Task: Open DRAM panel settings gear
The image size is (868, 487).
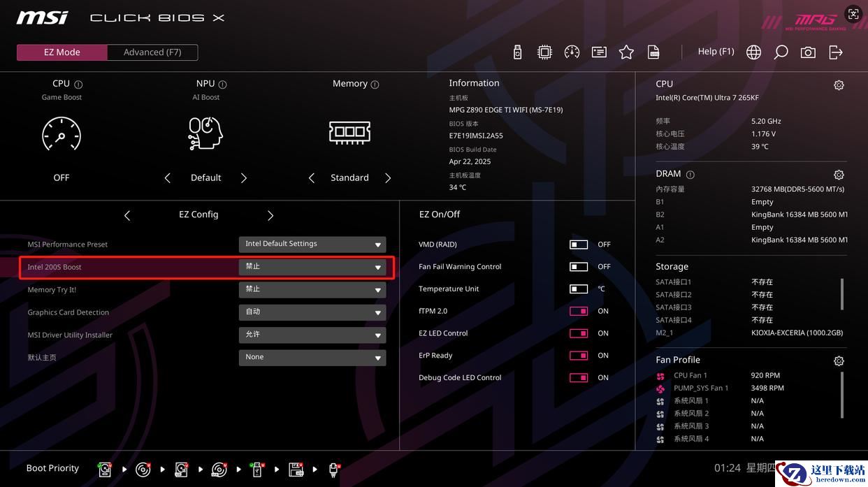Action: [x=839, y=175]
